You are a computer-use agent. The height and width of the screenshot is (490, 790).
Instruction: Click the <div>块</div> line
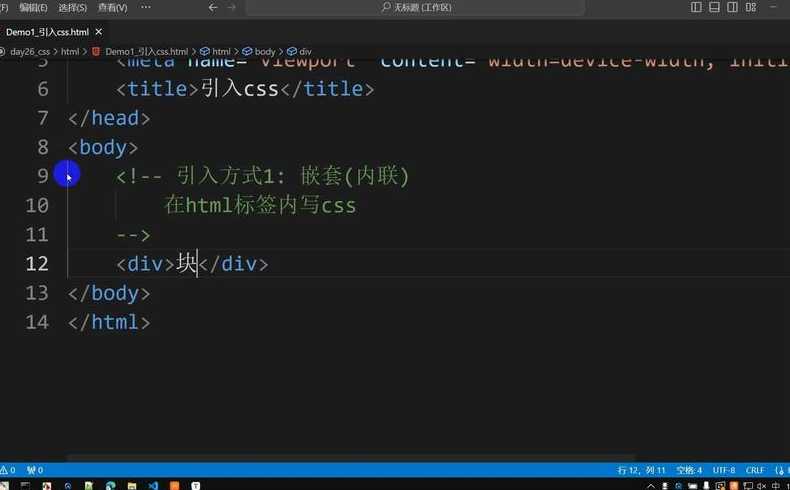(192, 264)
